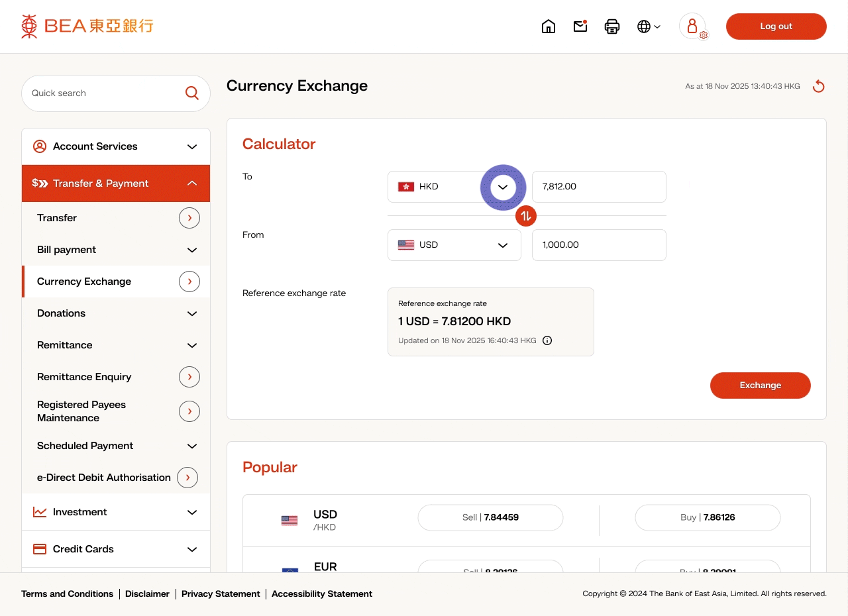This screenshot has height=616, width=848.
Task: Go to the home page icon
Action: 549,26
